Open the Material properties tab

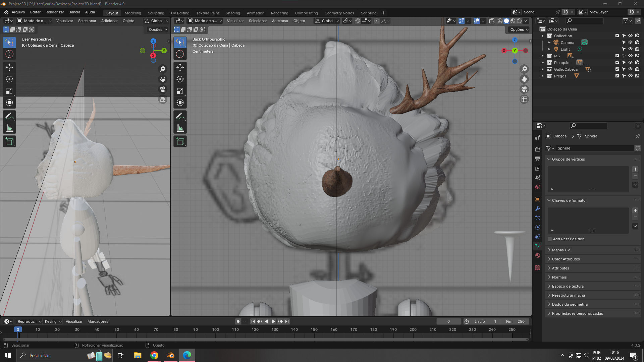pyautogui.click(x=538, y=255)
